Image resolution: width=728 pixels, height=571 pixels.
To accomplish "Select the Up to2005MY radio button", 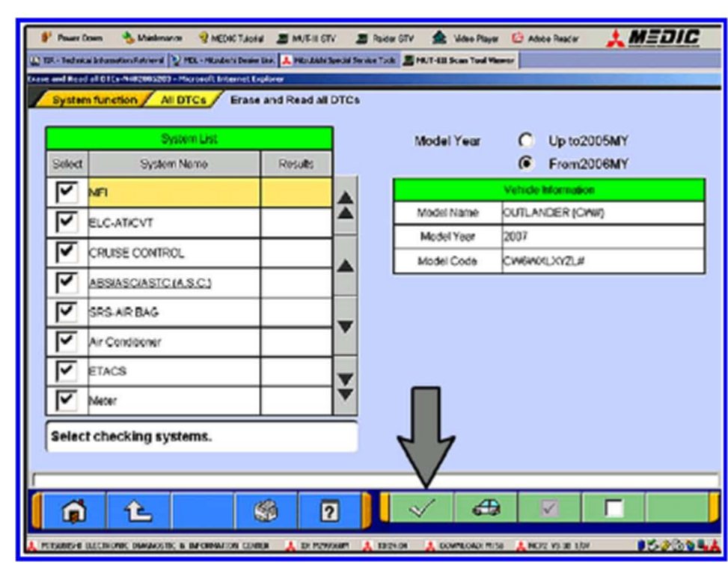I will pos(525,140).
